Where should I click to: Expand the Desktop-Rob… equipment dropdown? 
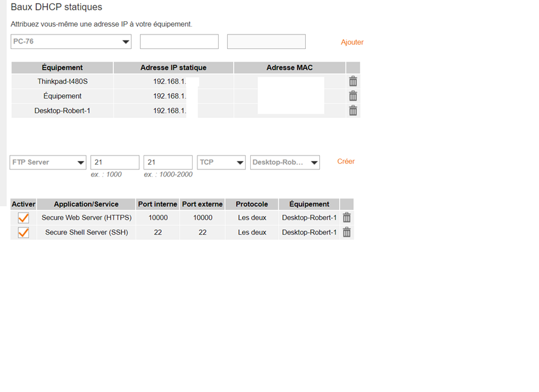pyautogui.click(x=285, y=162)
